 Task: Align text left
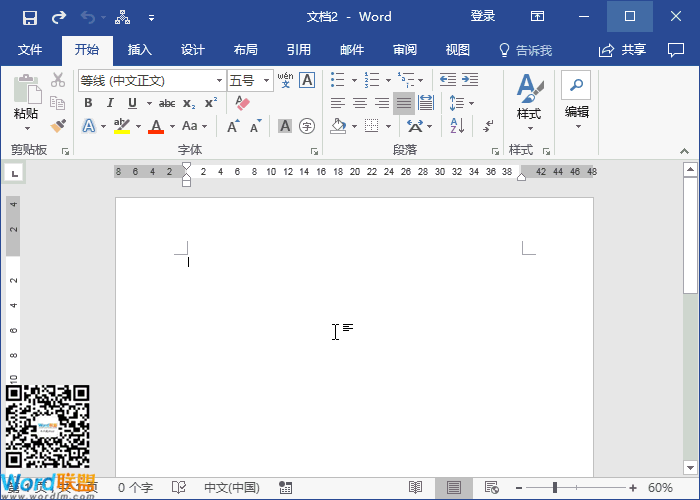click(338, 103)
